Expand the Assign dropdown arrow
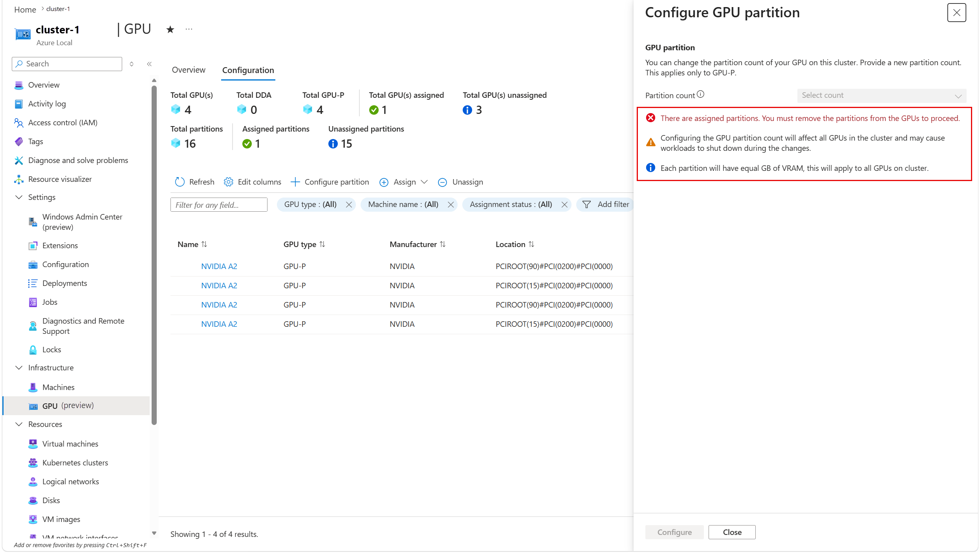Screen dimensions: 980x553 424,182
